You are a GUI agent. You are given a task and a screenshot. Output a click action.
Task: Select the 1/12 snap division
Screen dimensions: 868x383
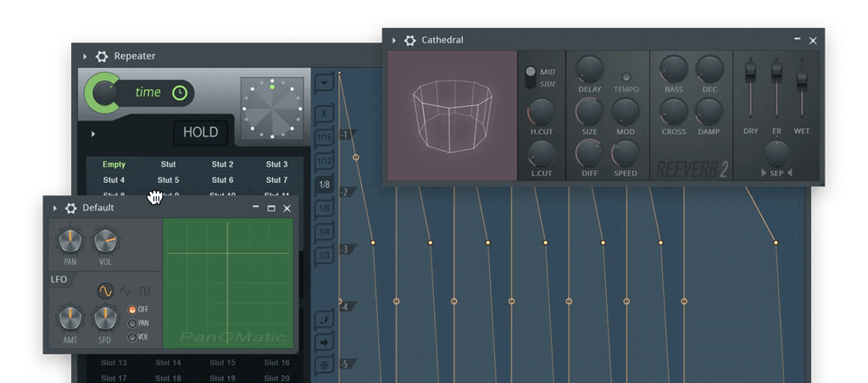[325, 161]
